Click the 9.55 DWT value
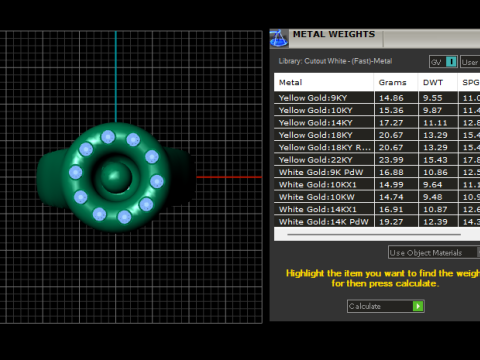Screen dimensions: 480x360 click(433, 98)
